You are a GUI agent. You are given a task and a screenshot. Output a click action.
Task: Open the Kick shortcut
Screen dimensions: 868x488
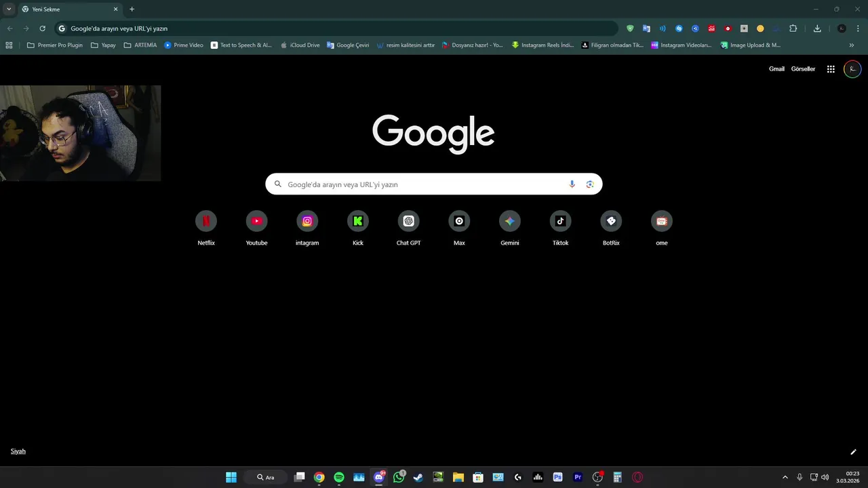coord(358,228)
